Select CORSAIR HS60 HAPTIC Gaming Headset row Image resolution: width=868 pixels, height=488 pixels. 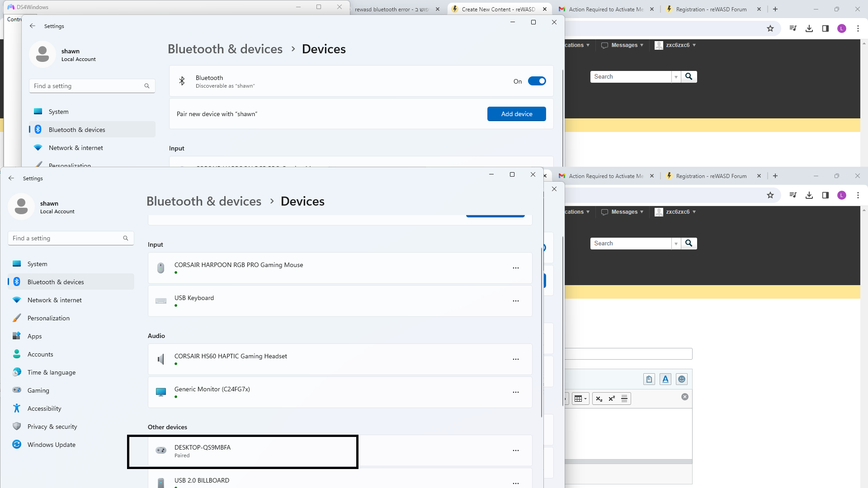(340, 359)
